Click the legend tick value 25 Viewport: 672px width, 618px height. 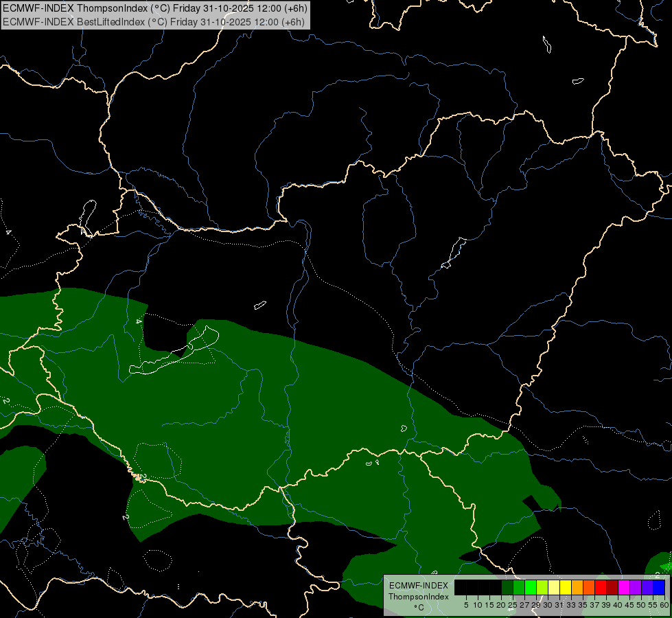click(x=513, y=605)
